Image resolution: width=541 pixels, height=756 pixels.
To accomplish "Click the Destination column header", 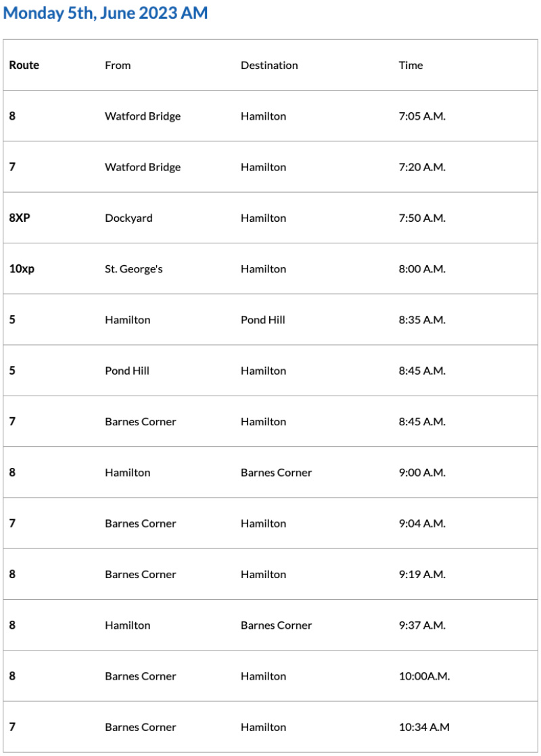I will point(269,66).
